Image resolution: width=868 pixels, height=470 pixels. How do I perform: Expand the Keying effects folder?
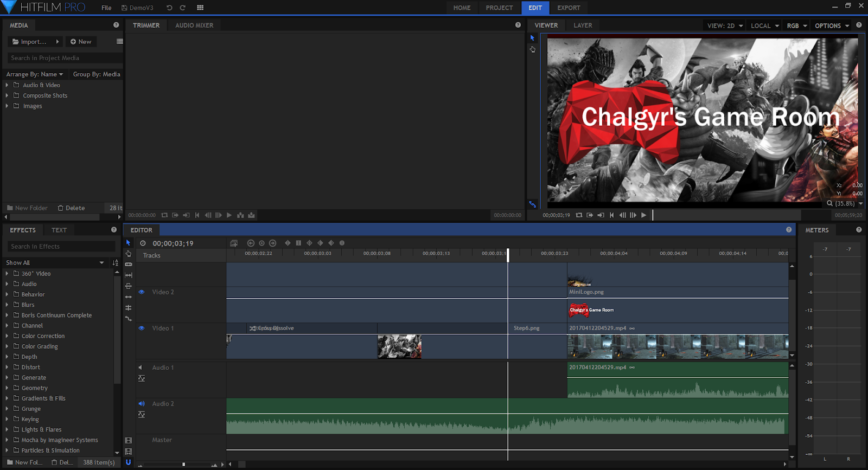coord(7,419)
